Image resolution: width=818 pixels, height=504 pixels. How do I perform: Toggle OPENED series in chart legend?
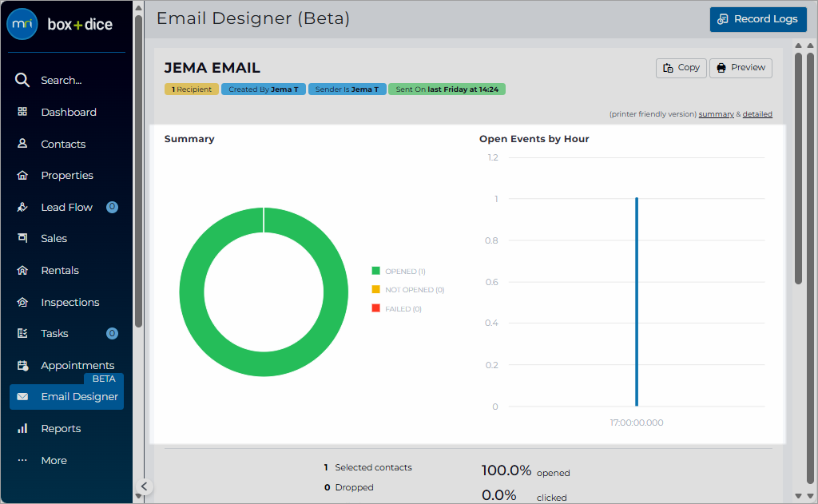click(399, 272)
